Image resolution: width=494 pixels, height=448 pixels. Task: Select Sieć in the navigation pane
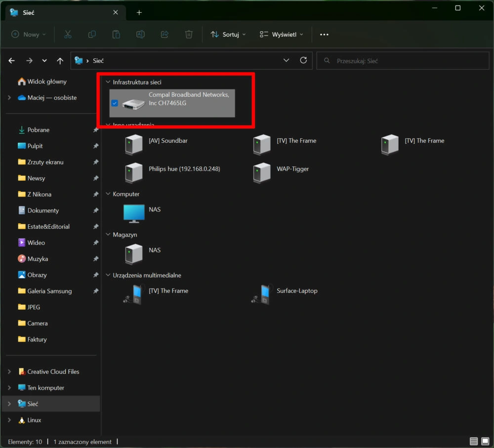coord(51,404)
